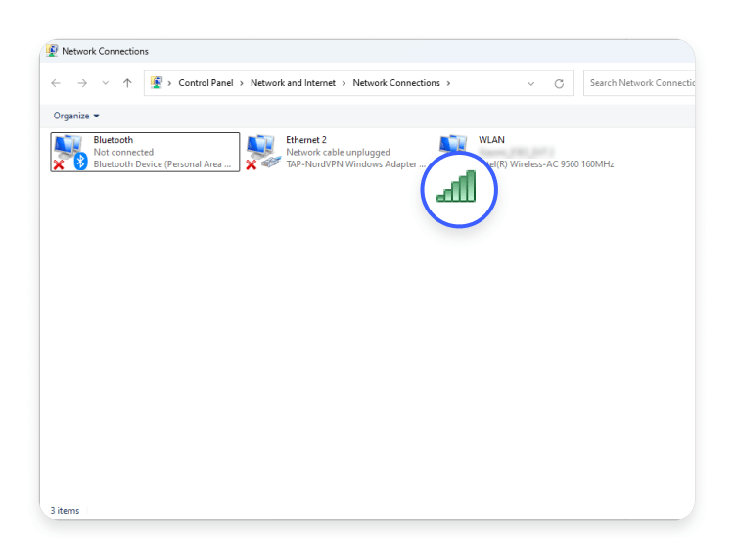This screenshot has width=734, height=560.
Task: Click the Control Panel icon in address bar
Action: point(157,83)
